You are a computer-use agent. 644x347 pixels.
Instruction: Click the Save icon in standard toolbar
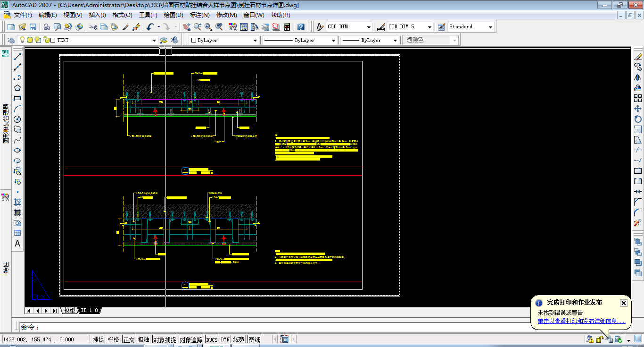[x=33, y=27]
